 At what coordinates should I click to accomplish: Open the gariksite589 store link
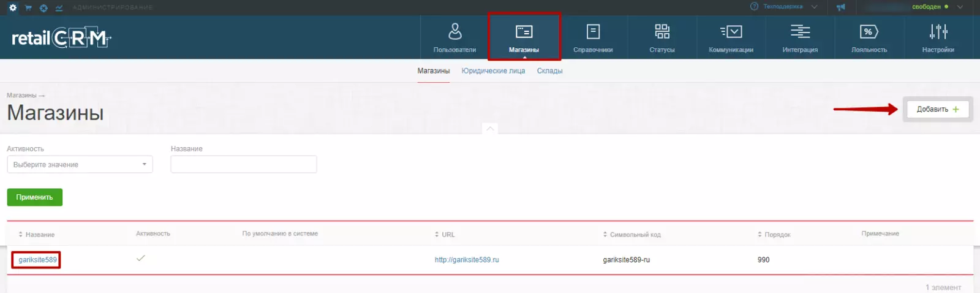click(37, 260)
